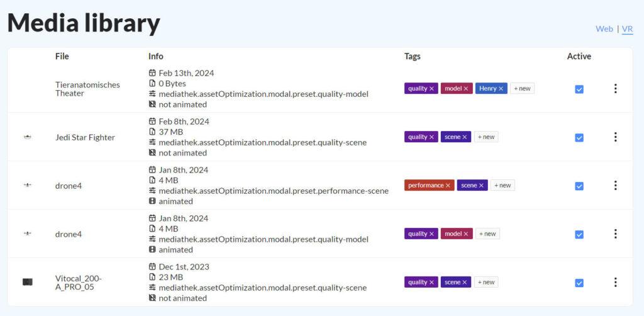644x316 pixels.
Task: Remove the performance tag on drone4
Action: [x=448, y=186]
